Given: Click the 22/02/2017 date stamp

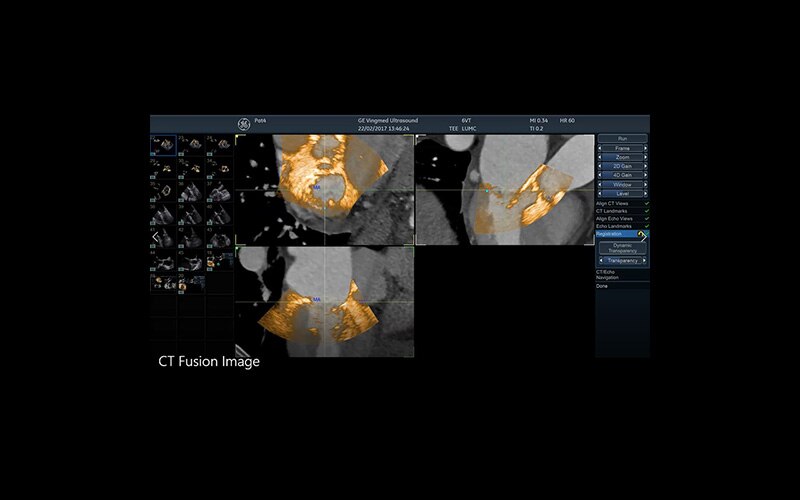Looking at the screenshot, I should [384, 129].
